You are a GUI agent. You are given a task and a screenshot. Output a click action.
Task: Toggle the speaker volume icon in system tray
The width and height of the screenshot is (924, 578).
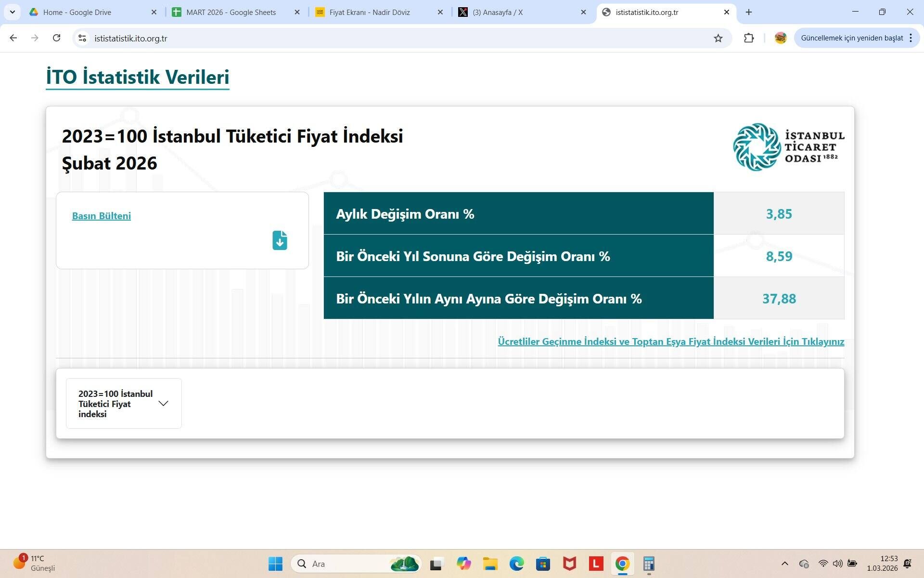click(x=838, y=564)
